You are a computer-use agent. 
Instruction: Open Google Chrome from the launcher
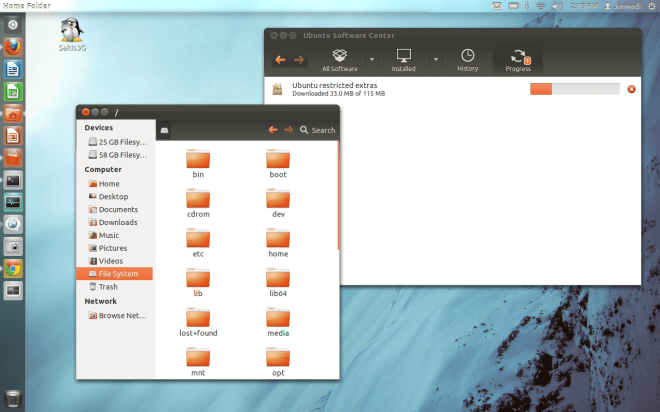[13, 268]
